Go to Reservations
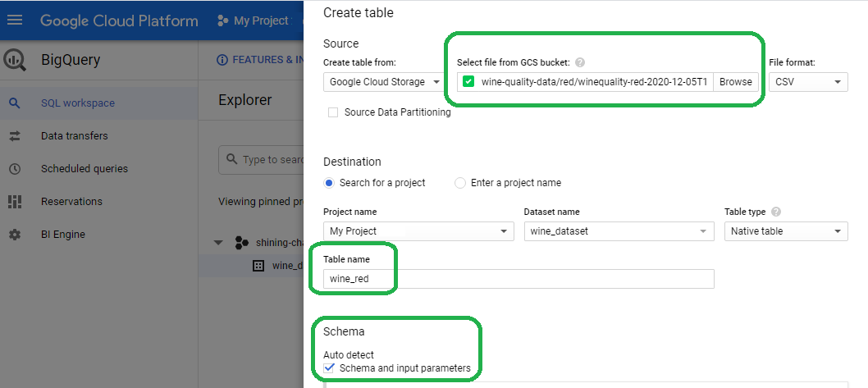 tap(71, 202)
